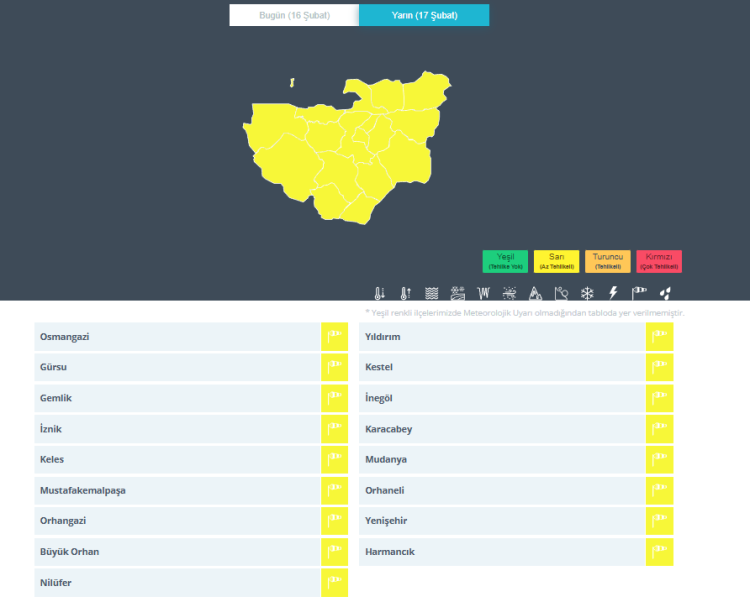Select the Yarın (17 Şubat) tab
This screenshot has width=750, height=602.
pyautogui.click(x=424, y=15)
